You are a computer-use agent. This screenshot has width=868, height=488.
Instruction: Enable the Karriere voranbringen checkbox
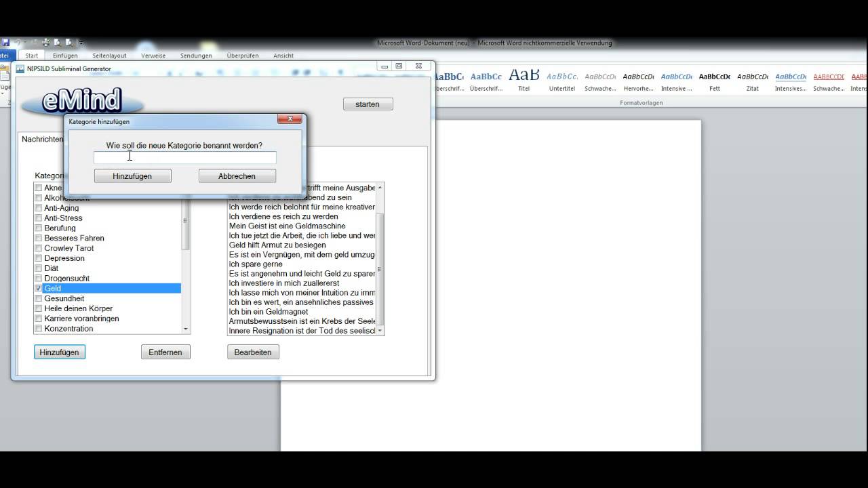tap(39, 319)
